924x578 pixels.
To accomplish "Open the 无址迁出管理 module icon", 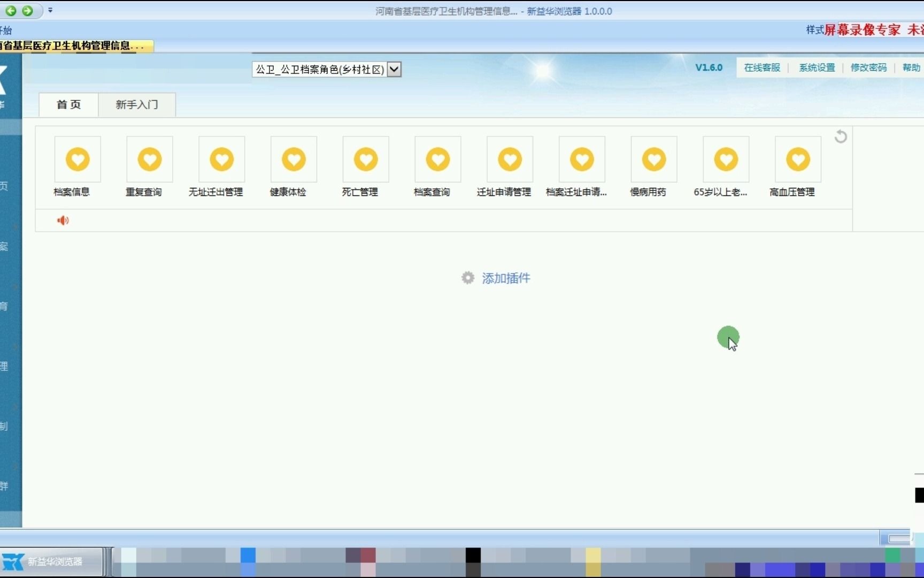I will pos(221,159).
